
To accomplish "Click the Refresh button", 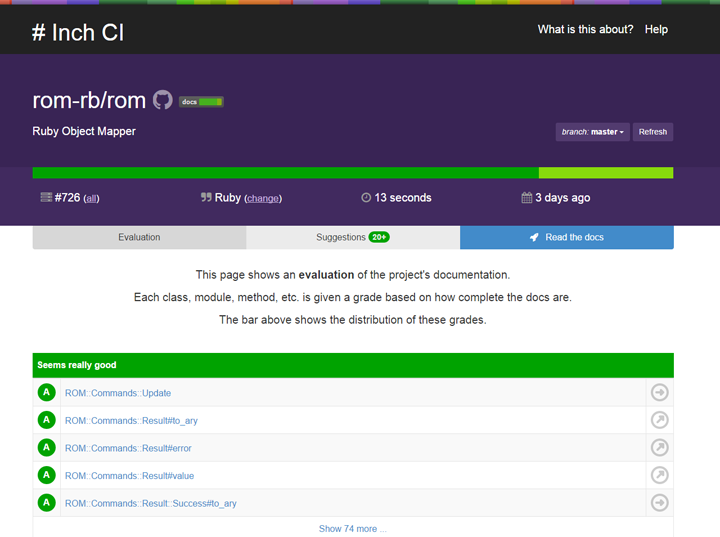I will click(652, 132).
